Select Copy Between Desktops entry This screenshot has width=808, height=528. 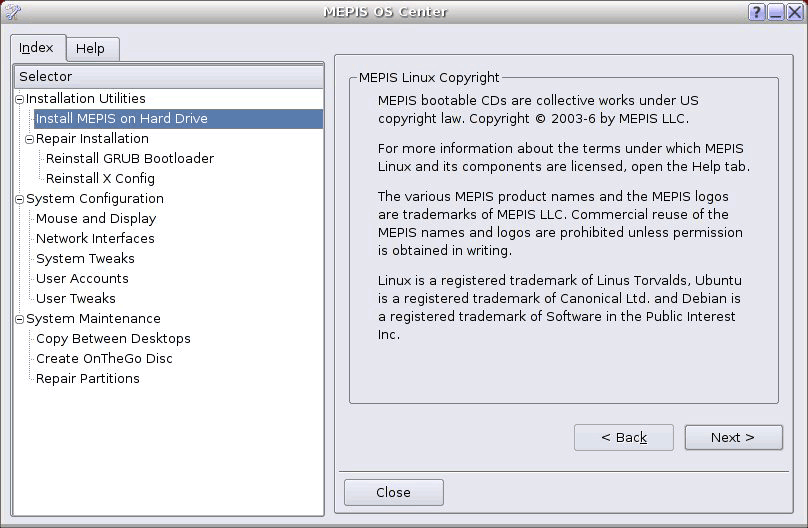(113, 338)
